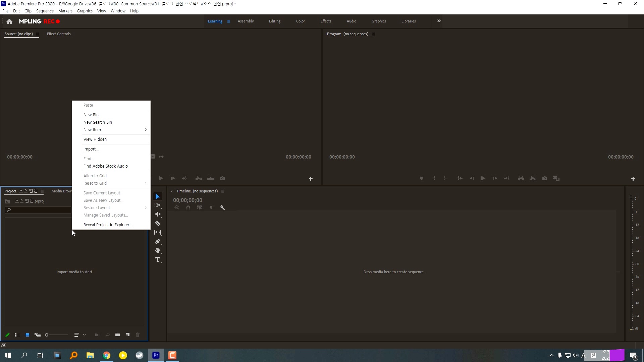Switch project panel to List View
The height and width of the screenshot is (362, 644).
click(x=17, y=335)
